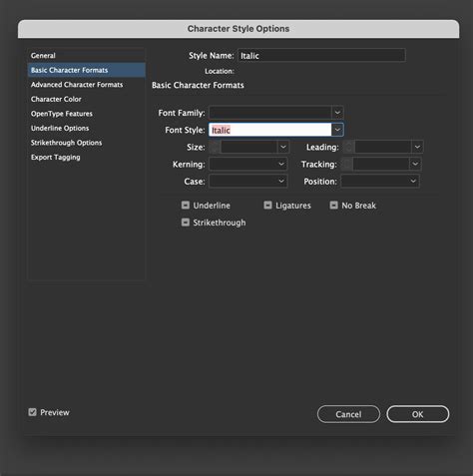
Task: Click the Leading value field
Action: coord(383,147)
